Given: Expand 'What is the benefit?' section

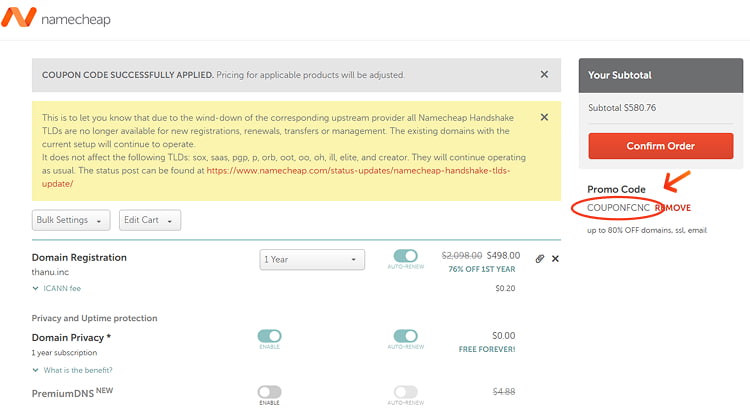Looking at the screenshot, I should point(72,370).
